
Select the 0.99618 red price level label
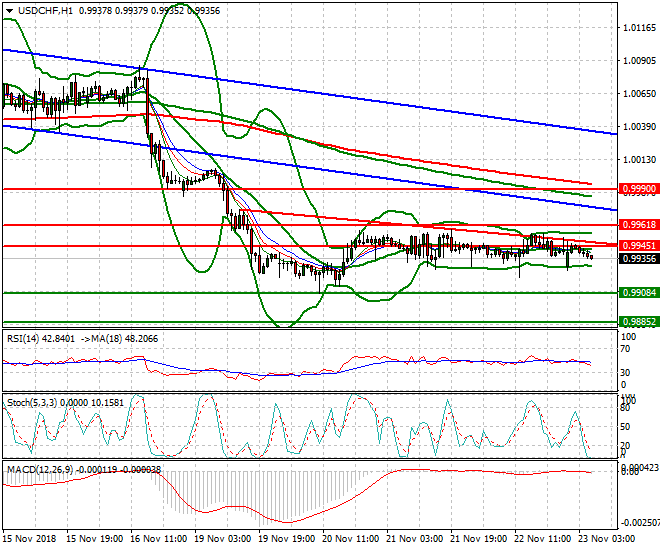coord(639,225)
